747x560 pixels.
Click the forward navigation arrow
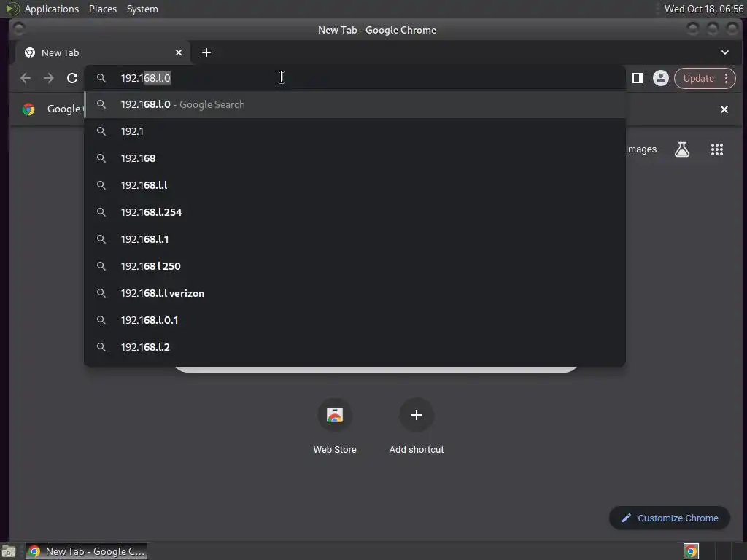coord(49,78)
